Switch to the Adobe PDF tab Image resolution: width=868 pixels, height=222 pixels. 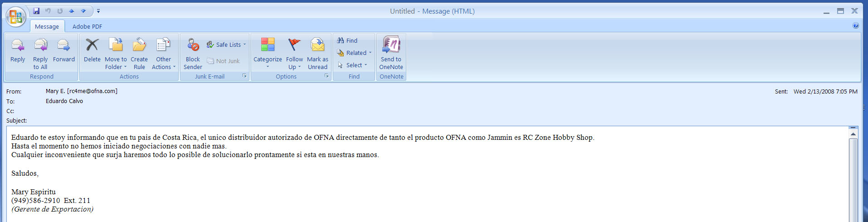point(87,26)
